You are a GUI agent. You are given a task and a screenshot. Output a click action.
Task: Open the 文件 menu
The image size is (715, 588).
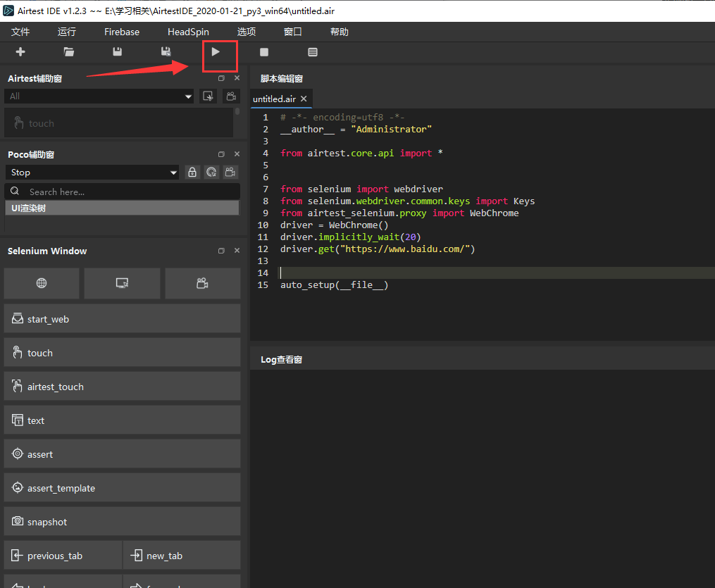[x=20, y=32]
